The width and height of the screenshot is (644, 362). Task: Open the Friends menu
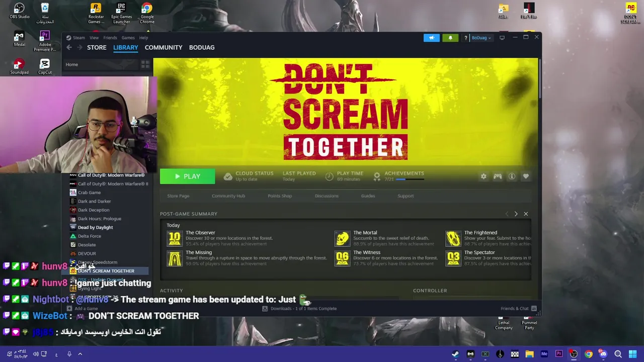[x=110, y=38]
